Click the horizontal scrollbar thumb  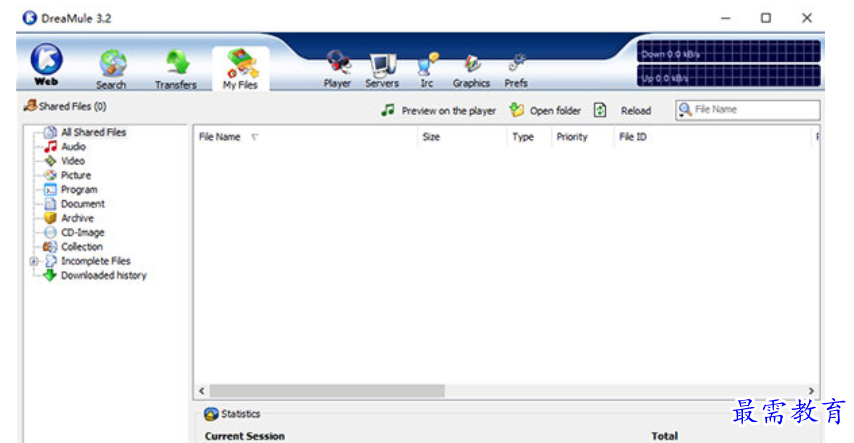pos(327,391)
